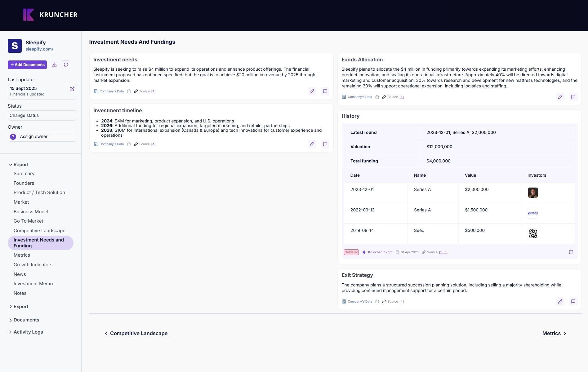Expand the Activity Logs section

click(x=11, y=332)
